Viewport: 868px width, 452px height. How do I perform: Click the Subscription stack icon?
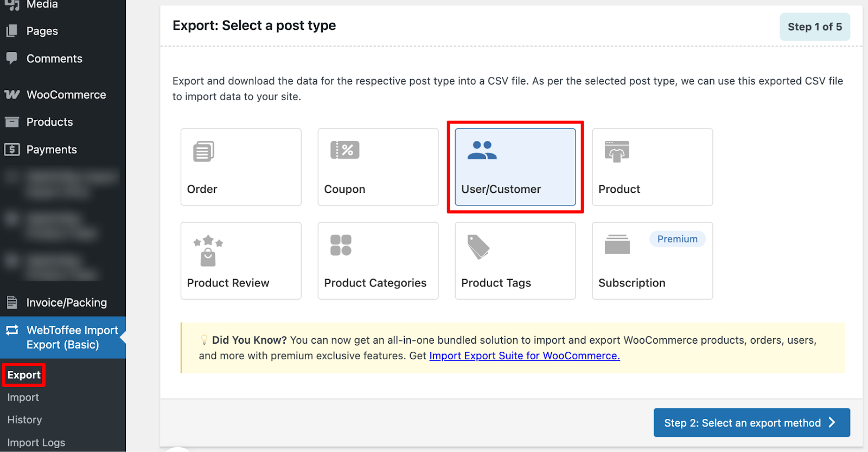[617, 244]
